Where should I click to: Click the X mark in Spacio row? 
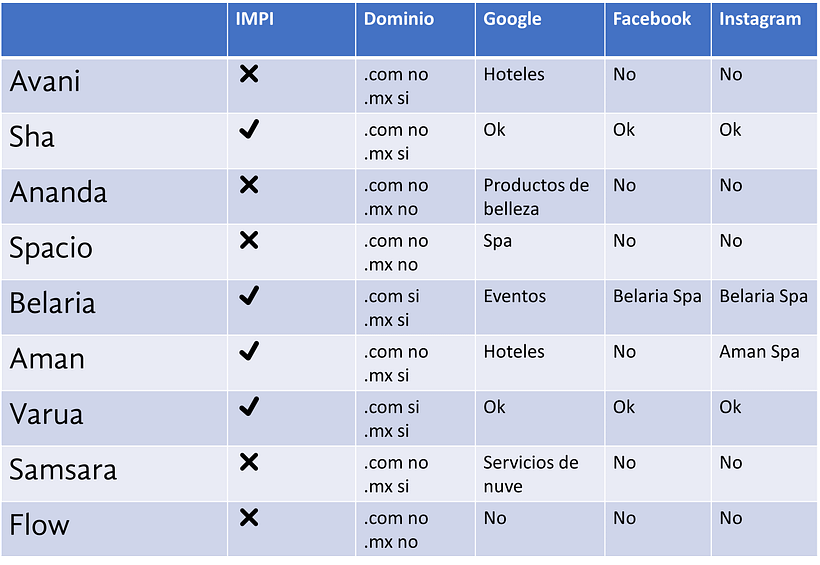tap(249, 240)
